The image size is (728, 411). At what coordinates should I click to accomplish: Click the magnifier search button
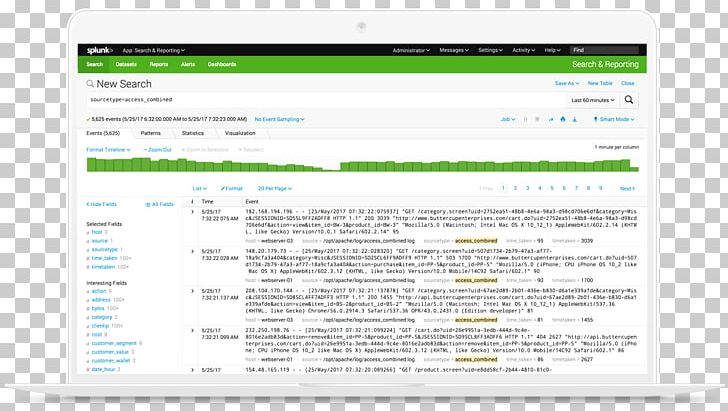628,100
